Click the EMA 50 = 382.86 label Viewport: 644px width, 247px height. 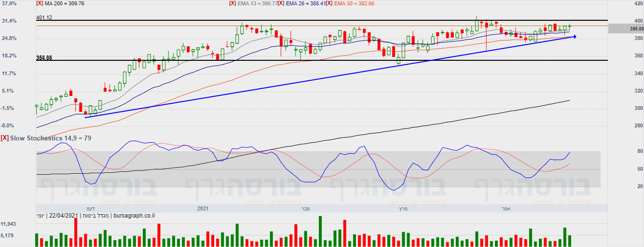[354, 3]
